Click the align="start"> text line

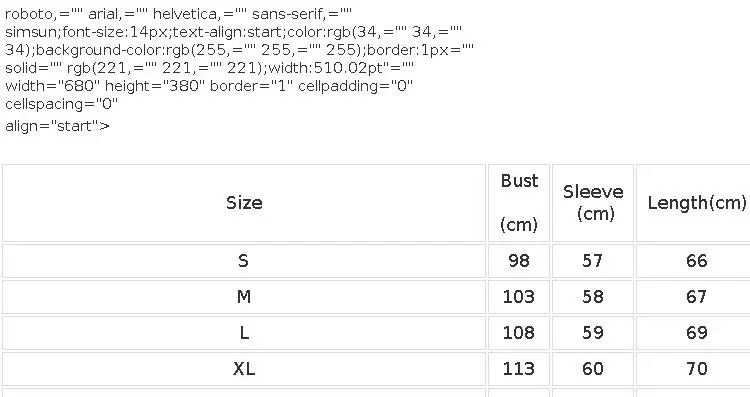pos(57,126)
